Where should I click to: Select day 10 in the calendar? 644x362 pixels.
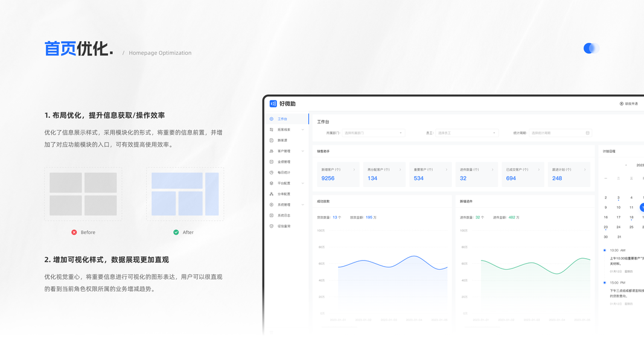point(618,208)
